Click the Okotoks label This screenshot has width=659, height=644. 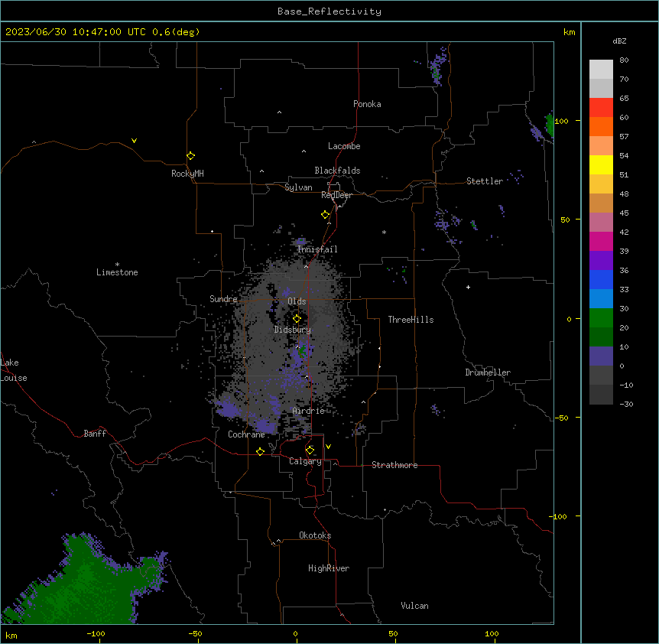[x=315, y=535]
